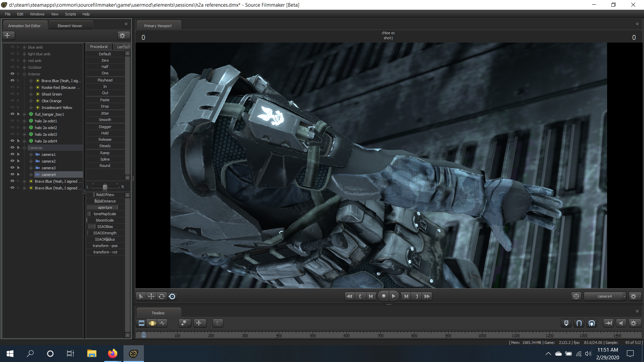Apply the Playhead preset
Image resolution: width=644 pixels, height=362 pixels.
pyautogui.click(x=105, y=80)
